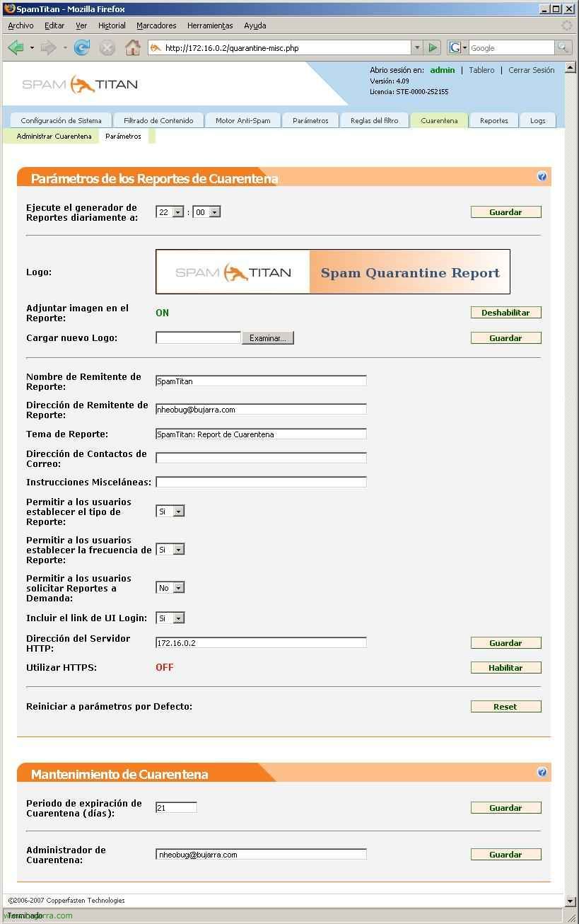Select the Cuarentena tab
This screenshot has width=579, height=924.
click(x=439, y=120)
